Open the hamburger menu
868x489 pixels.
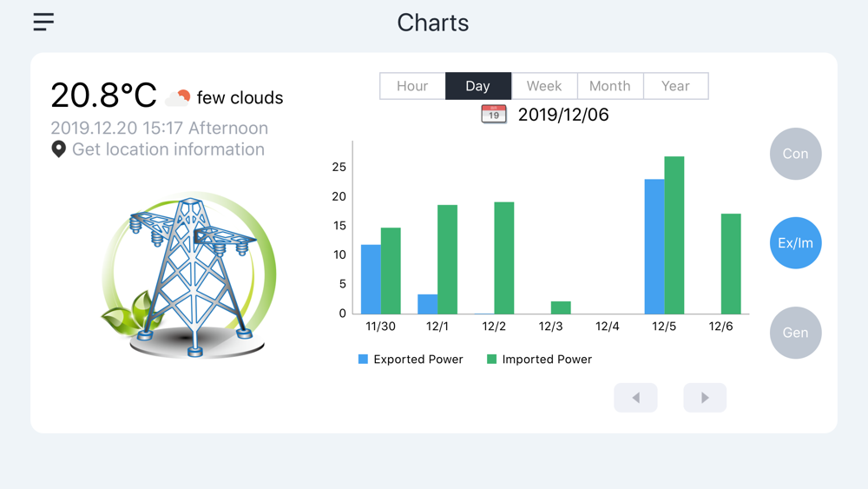coord(43,23)
